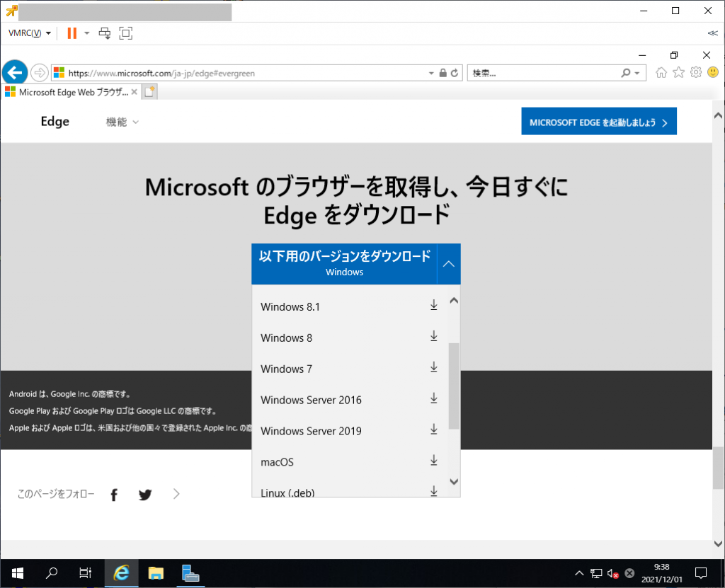Open the Facebook follow icon
The image size is (725, 588).
coord(114,495)
